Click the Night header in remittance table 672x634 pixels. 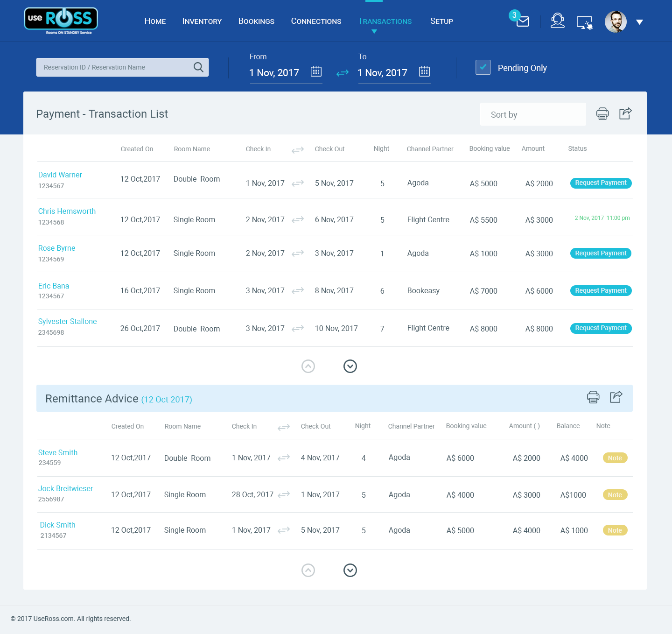pyautogui.click(x=363, y=426)
